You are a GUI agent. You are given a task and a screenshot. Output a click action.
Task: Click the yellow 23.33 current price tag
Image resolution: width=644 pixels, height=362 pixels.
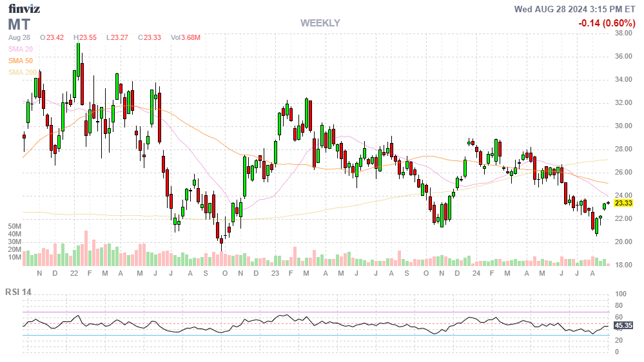tap(623, 203)
